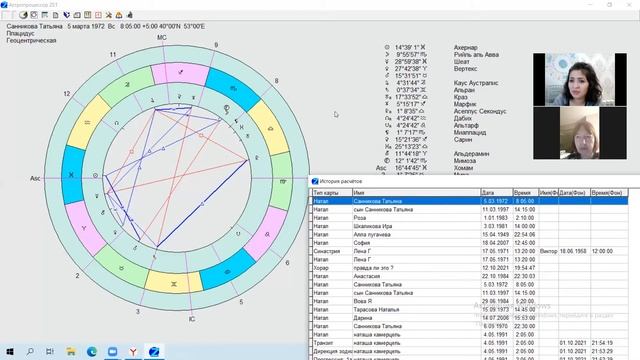Screen dimensions: 640x360
Task: Switch to the blue Z astrology app on taskbar
Action: click(x=154, y=351)
